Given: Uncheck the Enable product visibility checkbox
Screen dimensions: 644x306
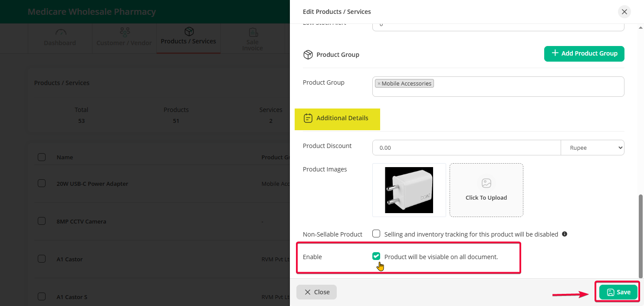Looking at the screenshot, I should (x=376, y=257).
